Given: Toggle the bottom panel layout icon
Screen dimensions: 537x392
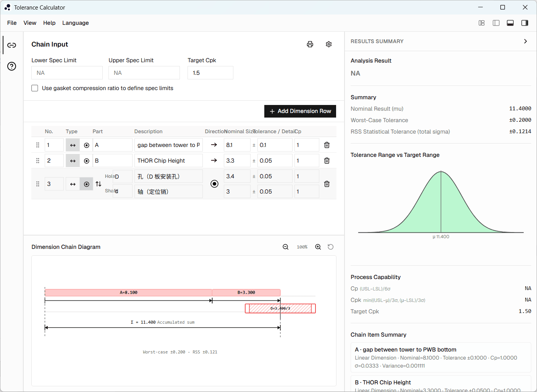Looking at the screenshot, I should [510, 23].
